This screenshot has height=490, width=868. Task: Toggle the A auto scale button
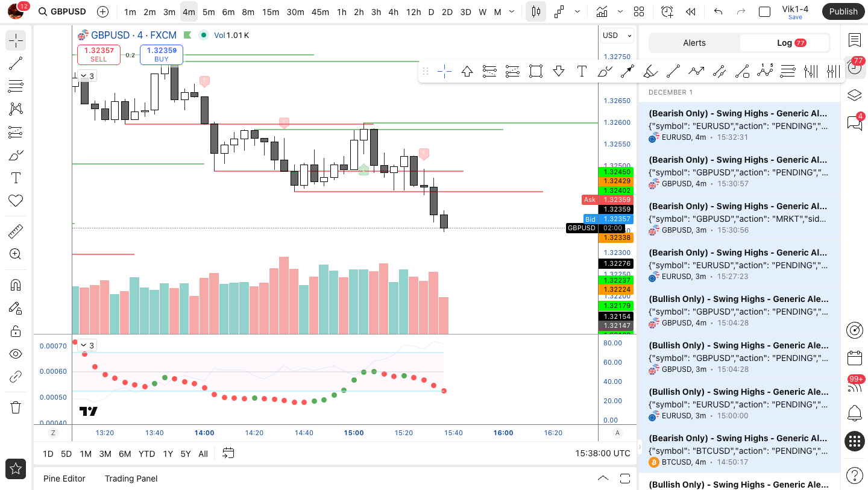click(x=617, y=433)
